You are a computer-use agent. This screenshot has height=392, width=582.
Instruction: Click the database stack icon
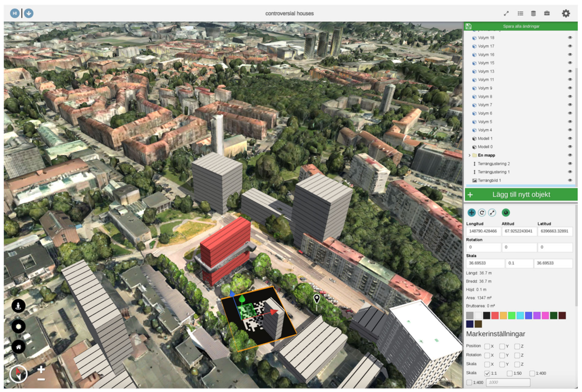click(533, 13)
